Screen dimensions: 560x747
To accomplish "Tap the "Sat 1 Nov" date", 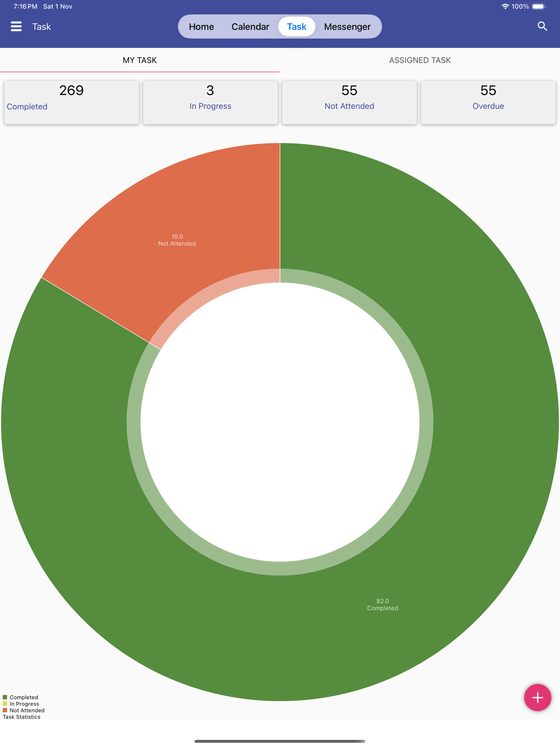I will (58, 7).
